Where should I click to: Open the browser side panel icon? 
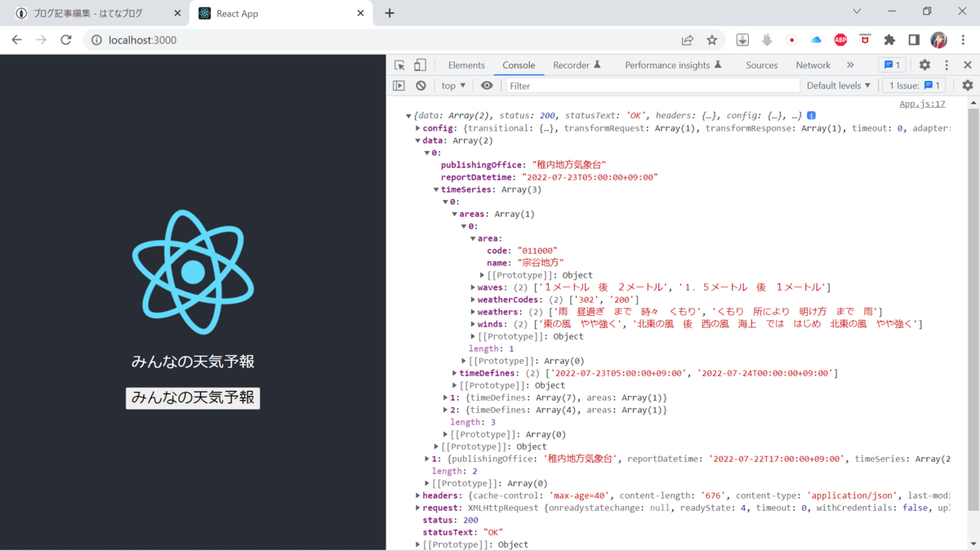click(x=914, y=40)
